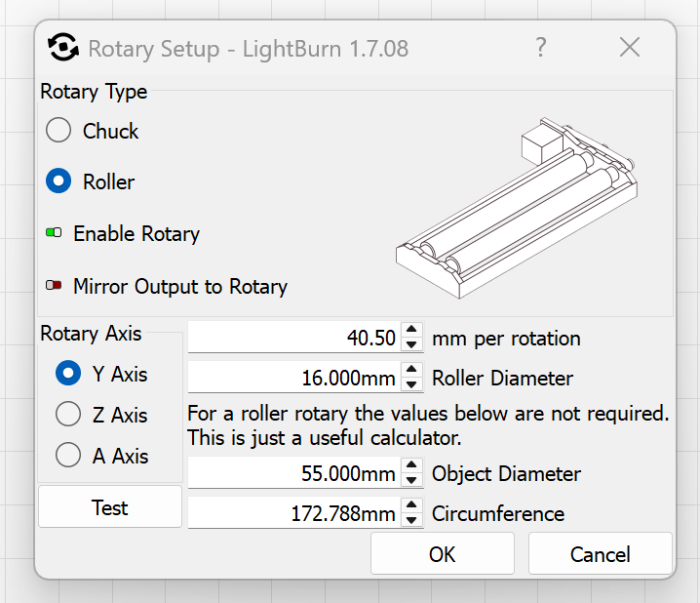Click the question mark help button
Image resolution: width=700 pixels, height=603 pixels.
[541, 47]
